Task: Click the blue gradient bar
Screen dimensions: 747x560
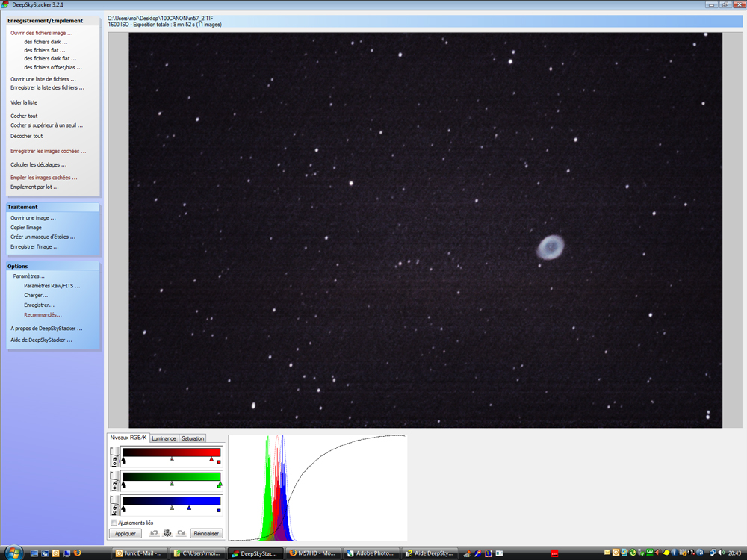Action: tap(172, 501)
